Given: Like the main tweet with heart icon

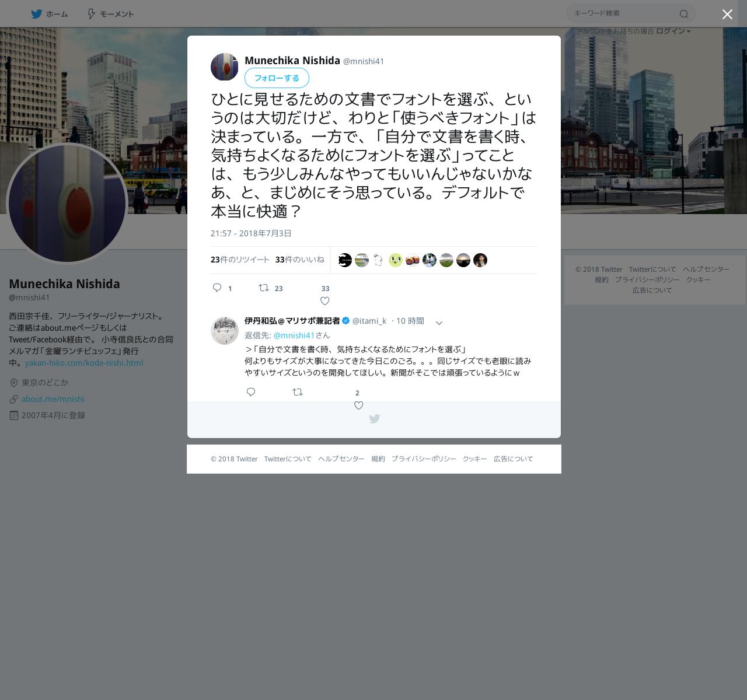Looking at the screenshot, I should pos(325,301).
